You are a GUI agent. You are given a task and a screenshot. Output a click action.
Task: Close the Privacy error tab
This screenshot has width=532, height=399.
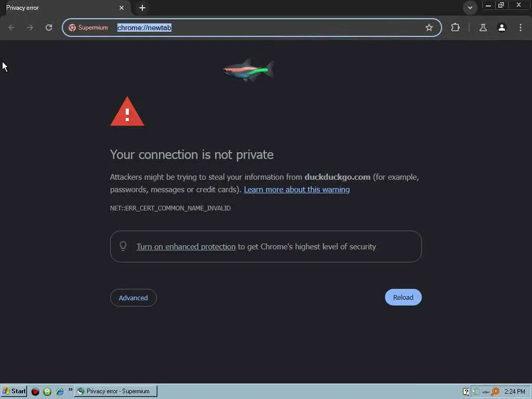point(122,7)
